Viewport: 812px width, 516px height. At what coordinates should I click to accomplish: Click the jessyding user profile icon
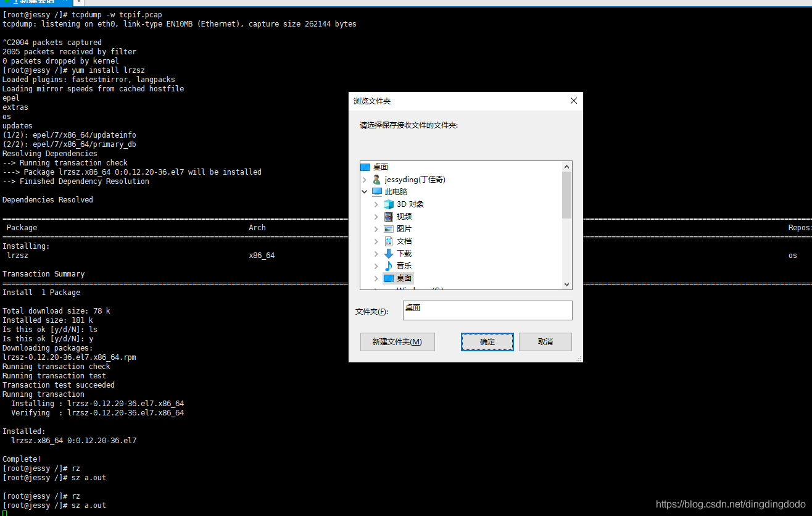point(376,180)
